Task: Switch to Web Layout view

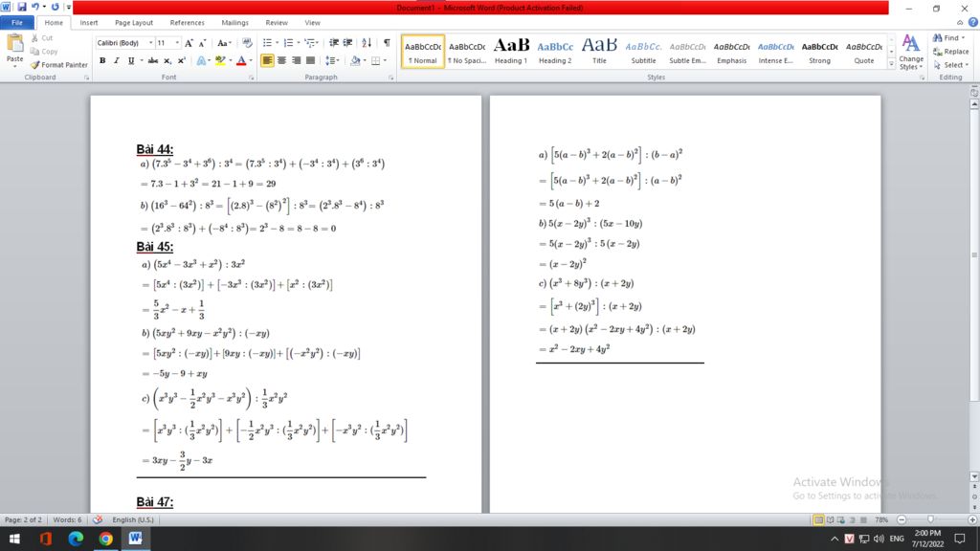Action: point(841,519)
